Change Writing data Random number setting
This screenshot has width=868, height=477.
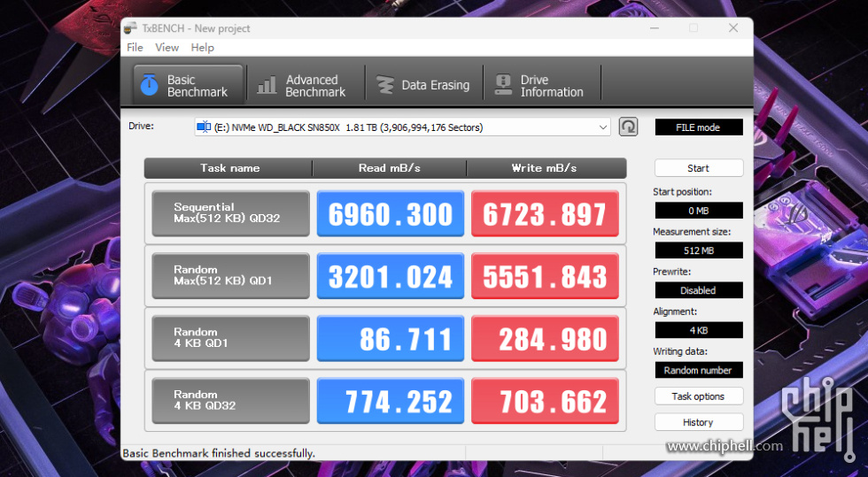tap(699, 370)
